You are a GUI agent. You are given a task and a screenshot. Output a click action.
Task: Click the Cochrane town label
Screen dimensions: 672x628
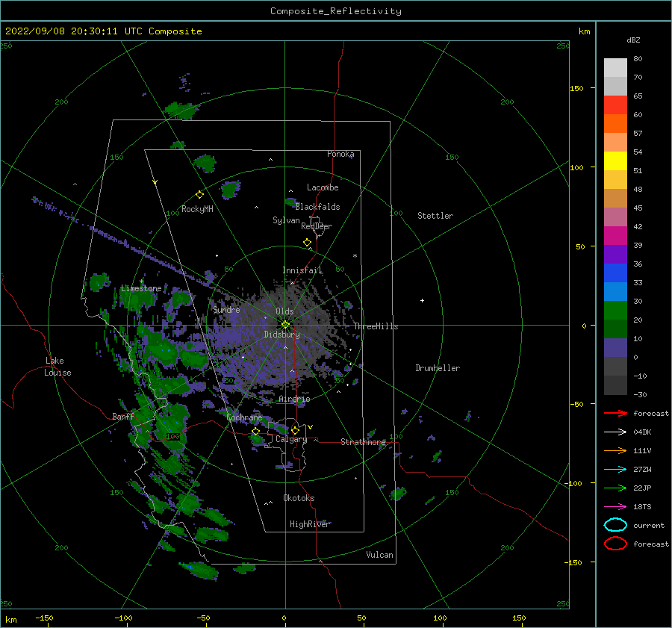tap(244, 417)
